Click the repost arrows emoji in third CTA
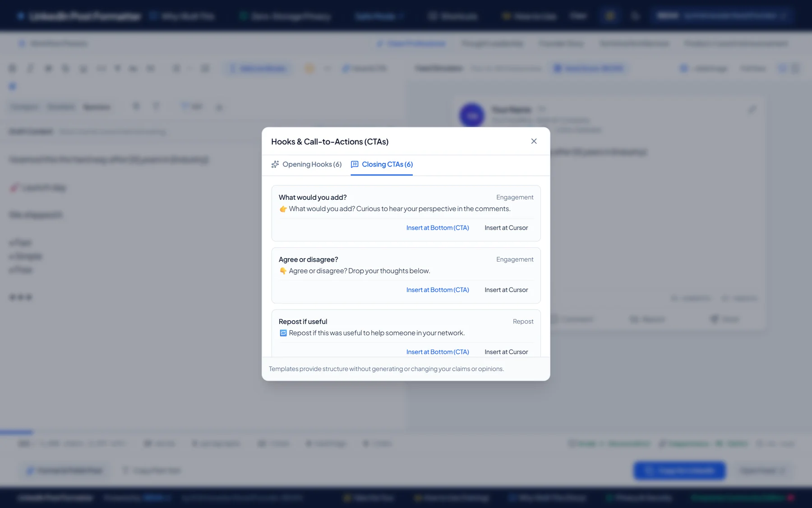Screen dimensions: 812x508 coord(283,333)
